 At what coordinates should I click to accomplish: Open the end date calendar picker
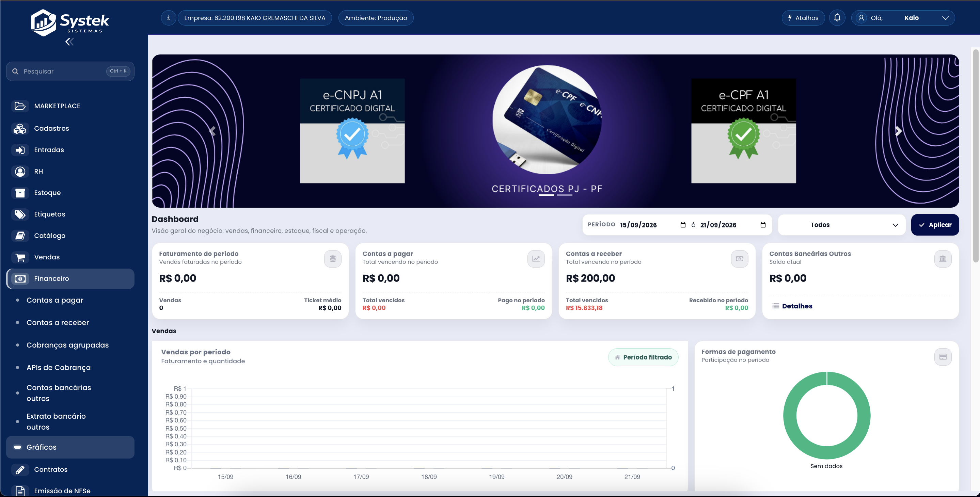[763, 225]
